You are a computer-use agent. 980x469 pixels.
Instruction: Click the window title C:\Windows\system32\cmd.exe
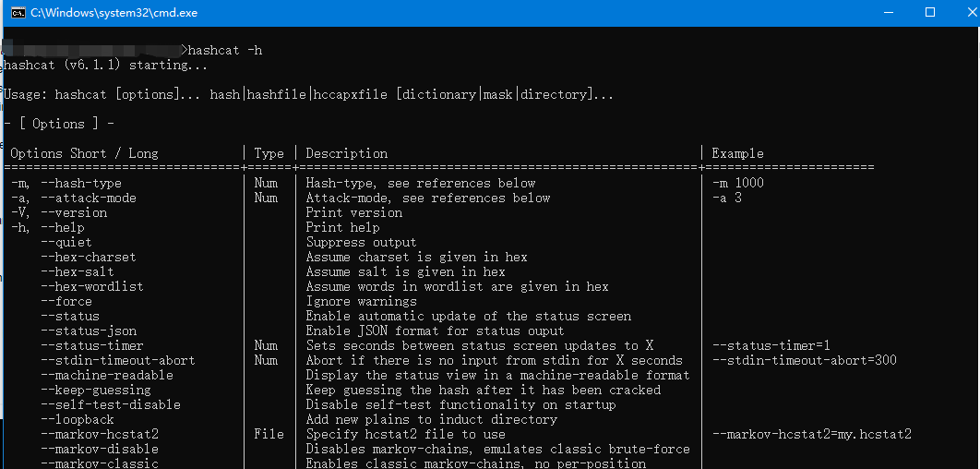pyautogui.click(x=113, y=12)
